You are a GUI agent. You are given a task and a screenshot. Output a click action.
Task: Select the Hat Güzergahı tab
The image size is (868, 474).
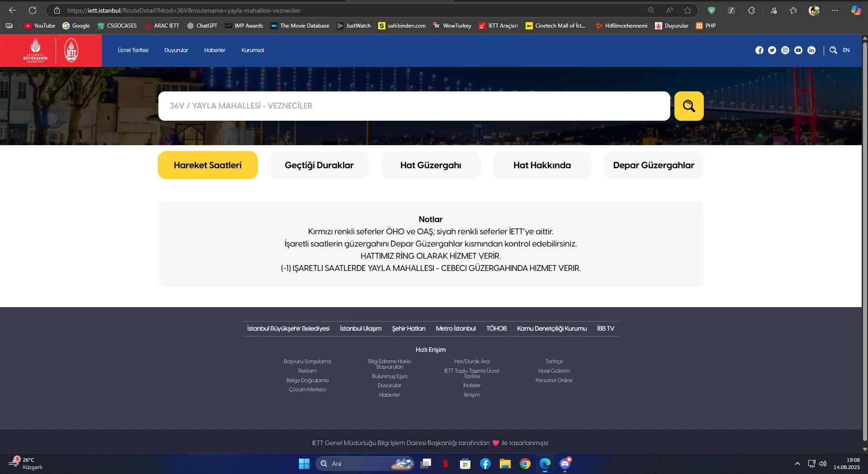430,165
